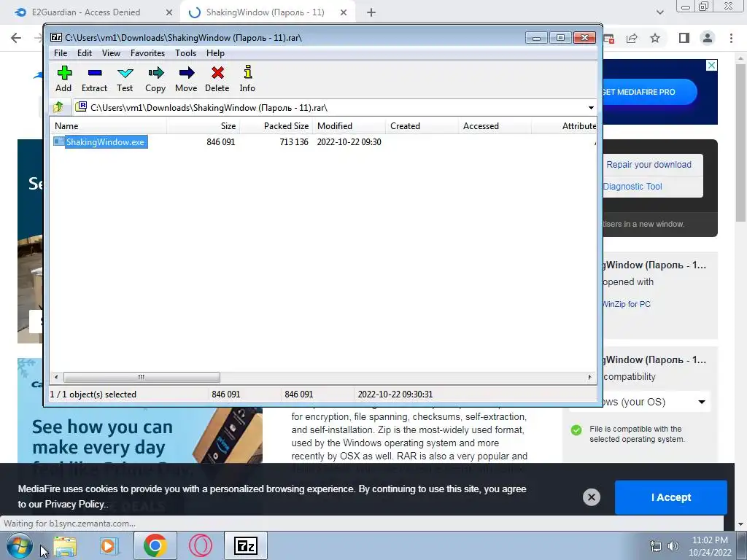The height and width of the screenshot is (560, 747).
Task: Click the 2022-10-22 09:30 modified cell
Action: 349,142
